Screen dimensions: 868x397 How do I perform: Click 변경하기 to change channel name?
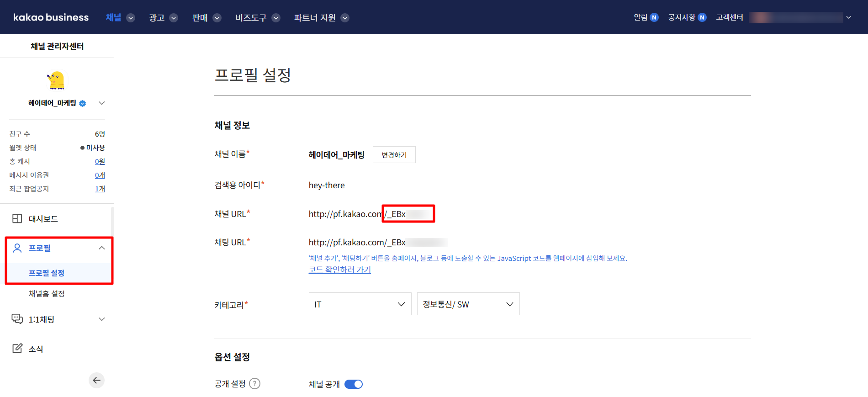point(394,155)
